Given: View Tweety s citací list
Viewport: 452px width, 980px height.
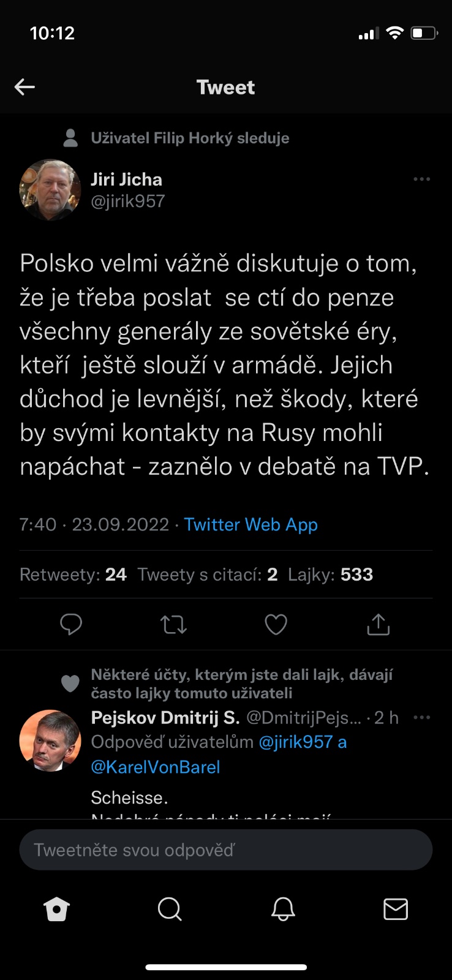Looking at the screenshot, I should 207,575.
